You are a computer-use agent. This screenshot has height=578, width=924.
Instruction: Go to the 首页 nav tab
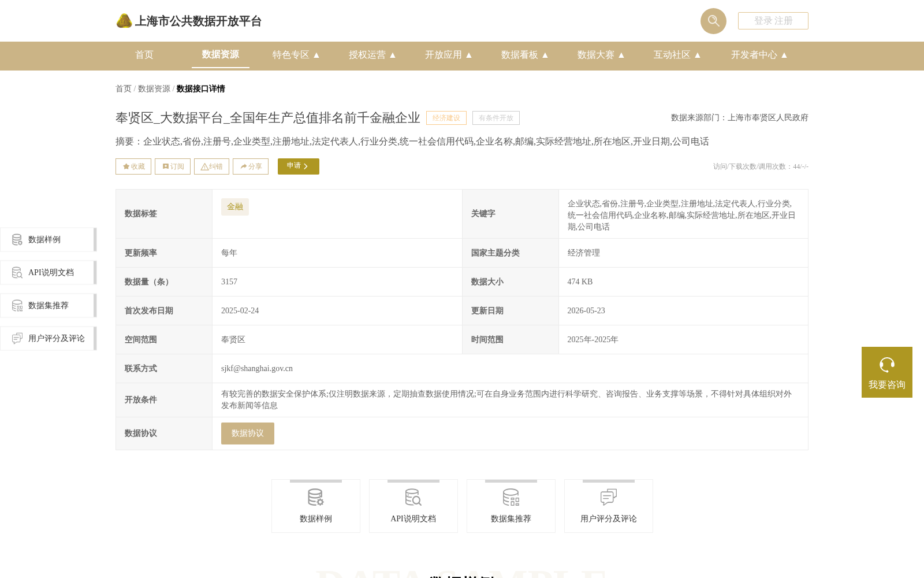[x=144, y=55]
